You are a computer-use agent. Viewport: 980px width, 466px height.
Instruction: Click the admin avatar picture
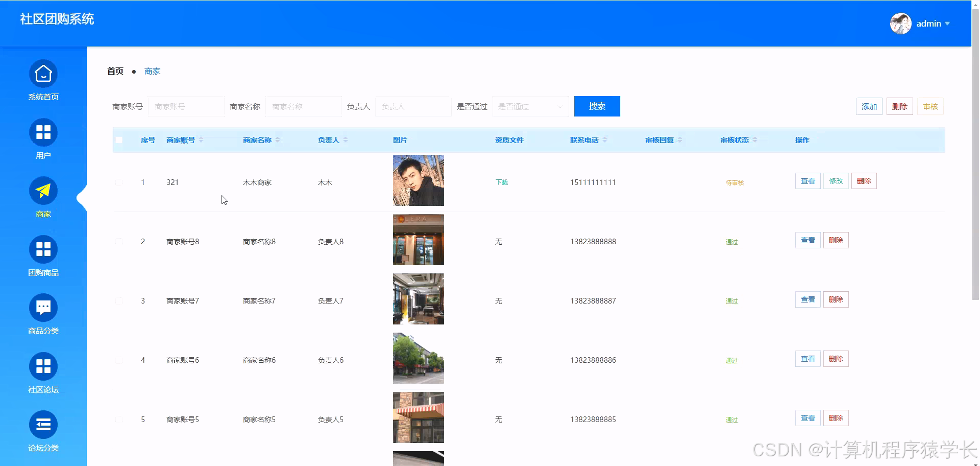900,23
